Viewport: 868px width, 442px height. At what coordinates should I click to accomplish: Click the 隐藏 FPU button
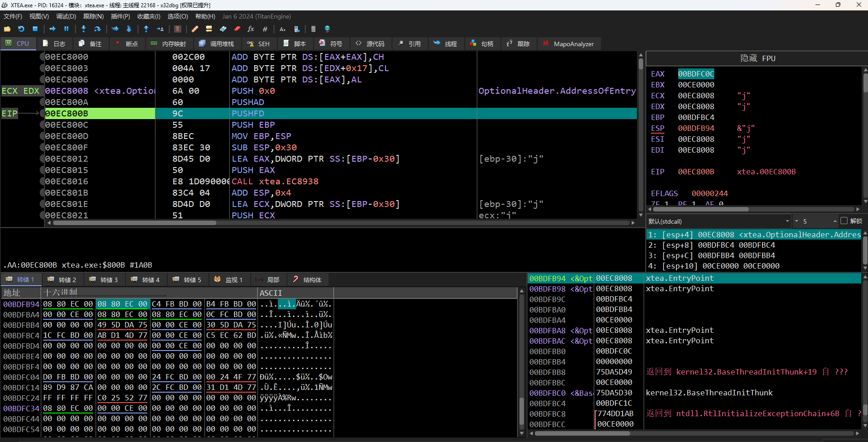pyautogui.click(x=757, y=58)
